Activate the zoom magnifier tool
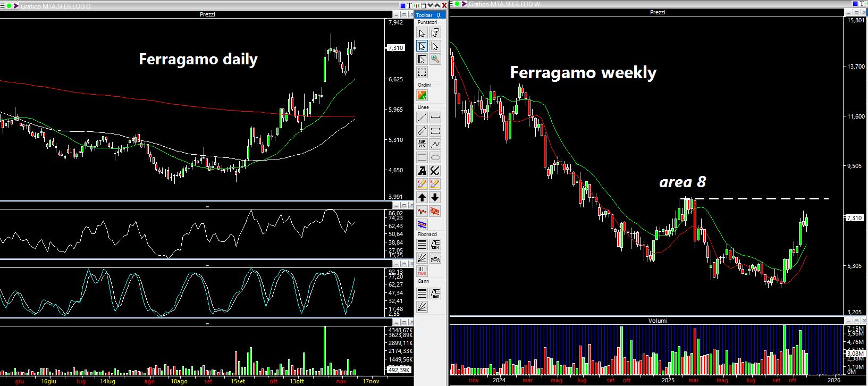 coord(435,59)
